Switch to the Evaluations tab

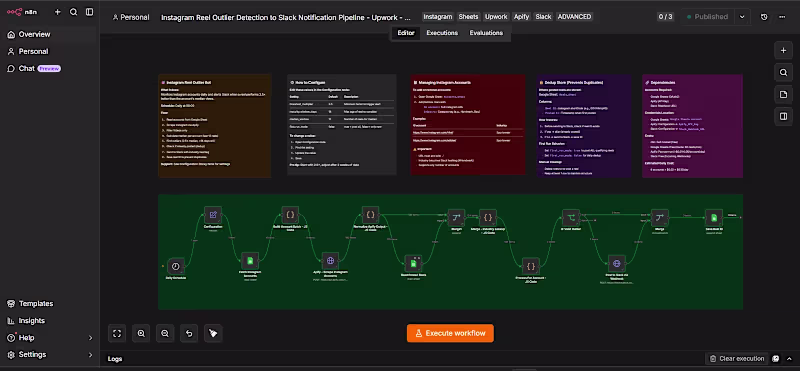[x=486, y=33]
